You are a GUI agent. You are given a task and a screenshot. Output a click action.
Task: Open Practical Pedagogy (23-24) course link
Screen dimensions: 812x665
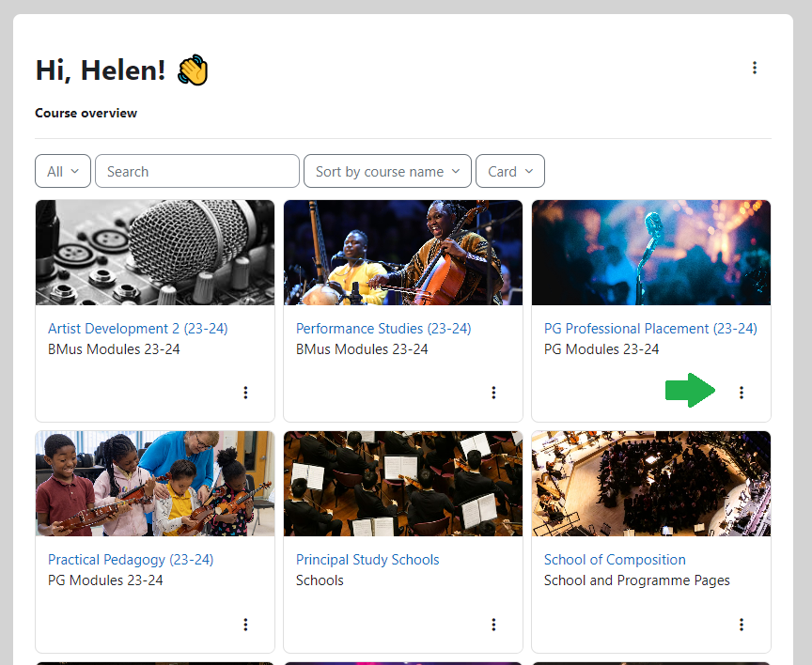[x=131, y=560]
